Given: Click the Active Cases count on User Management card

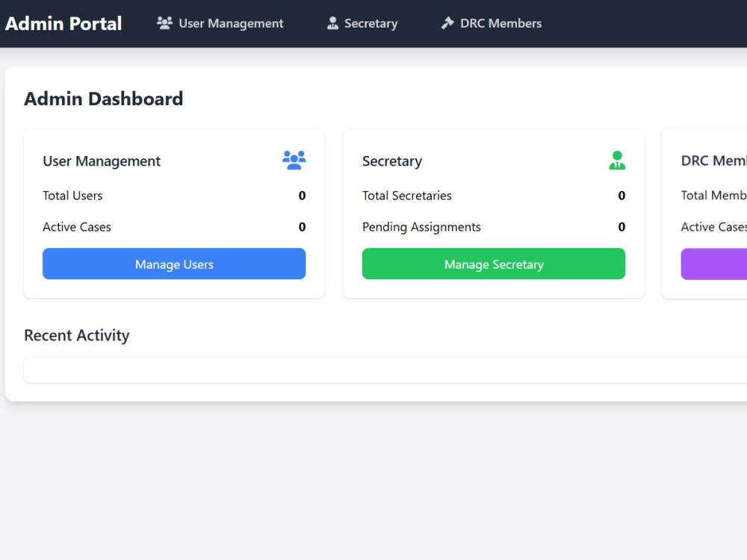Looking at the screenshot, I should [x=302, y=227].
